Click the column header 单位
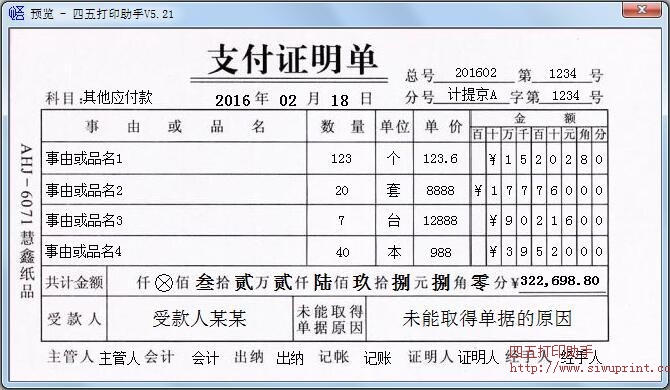 pos(395,126)
